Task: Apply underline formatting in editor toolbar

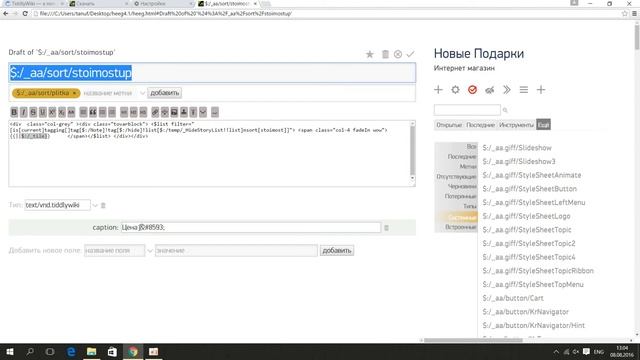Action: (42, 112)
